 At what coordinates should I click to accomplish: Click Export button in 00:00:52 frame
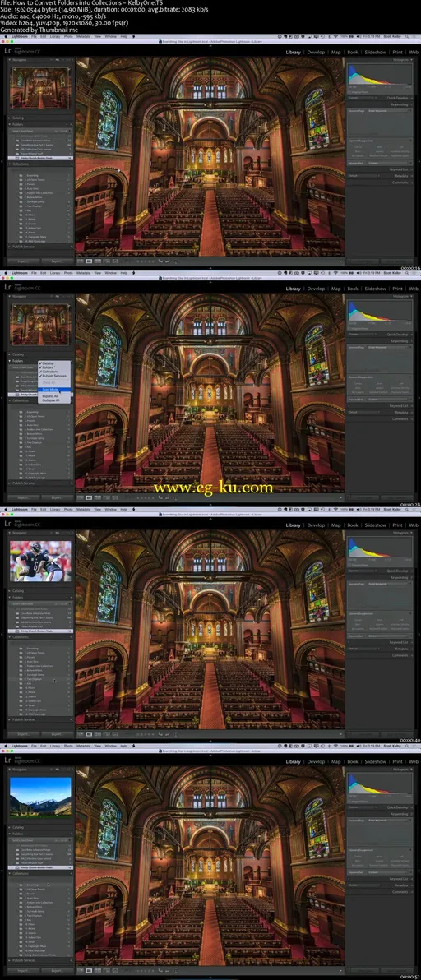pos(56,971)
